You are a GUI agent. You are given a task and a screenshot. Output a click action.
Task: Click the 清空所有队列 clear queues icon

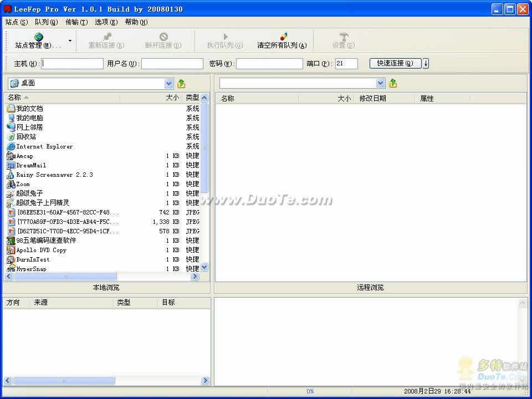[283, 37]
